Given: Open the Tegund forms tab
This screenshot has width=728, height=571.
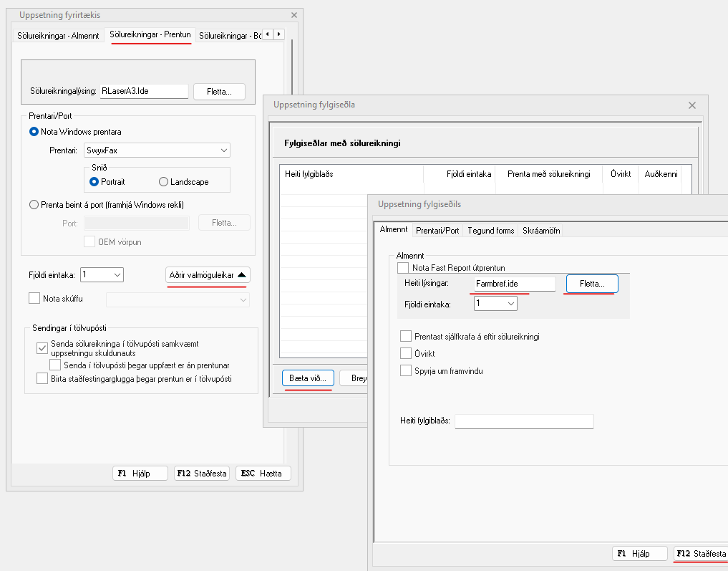Looking at the screenshot, I should (x=490, y=230).
